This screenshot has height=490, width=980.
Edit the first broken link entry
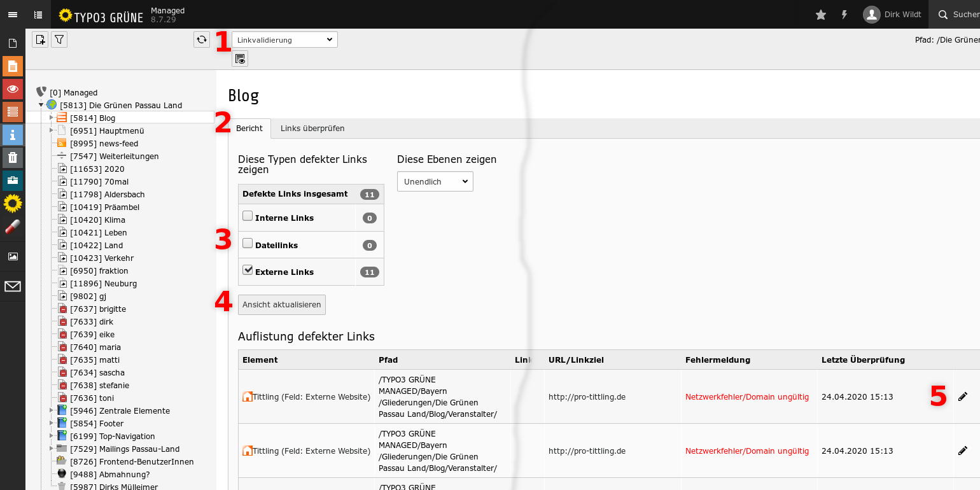click(x=962, y=396)
